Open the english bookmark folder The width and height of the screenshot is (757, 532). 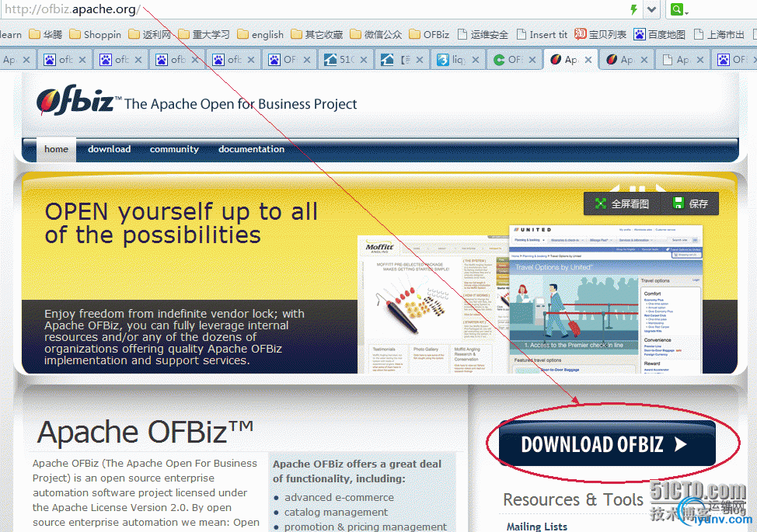point(260,34)
